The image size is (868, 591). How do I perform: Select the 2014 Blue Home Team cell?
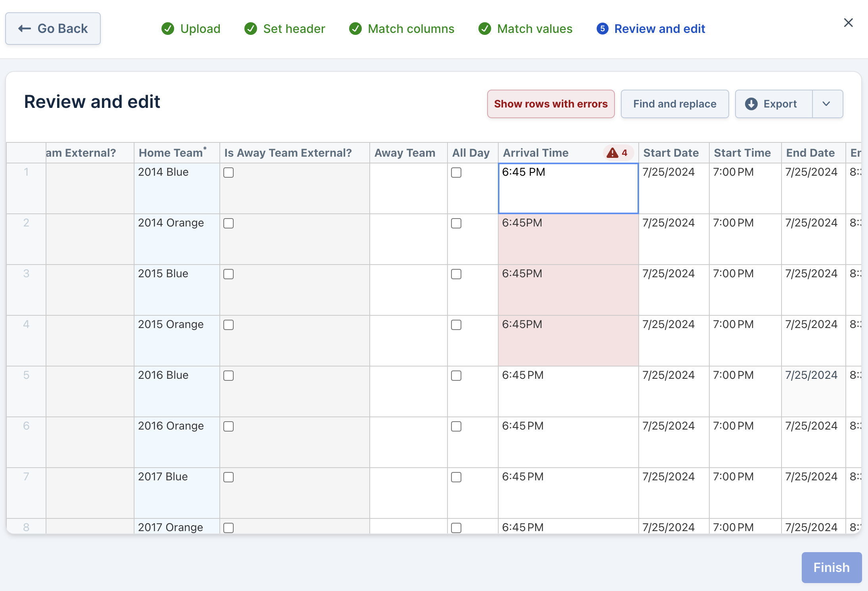pos(177,188)
